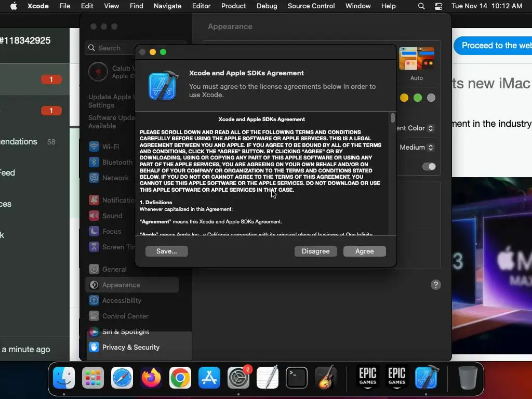Click Save... in the agreement dialog

click(167, 251)
